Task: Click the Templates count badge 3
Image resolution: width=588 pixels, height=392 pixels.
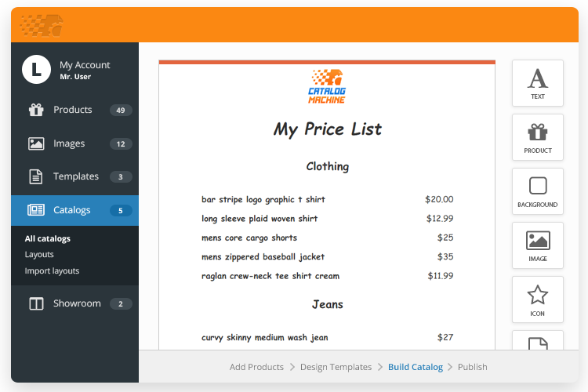Action: click(x=121, y=176)
